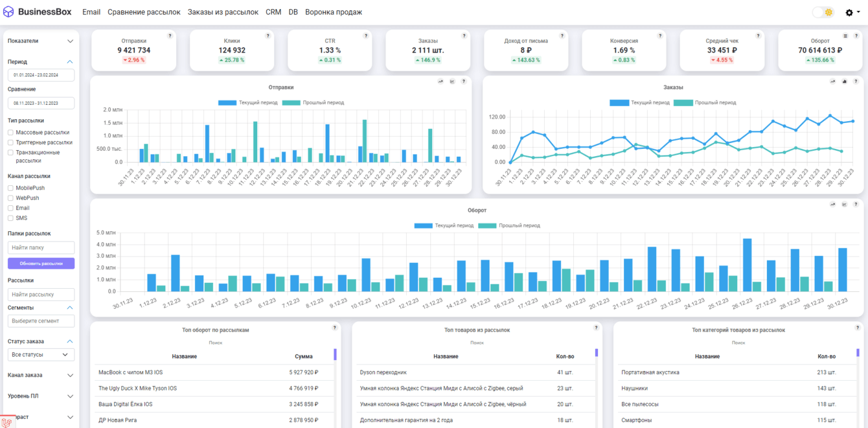Open the Воронка продаж menu item
The width and height of the screenshot is (868, 428).
[x=333, y=12]
